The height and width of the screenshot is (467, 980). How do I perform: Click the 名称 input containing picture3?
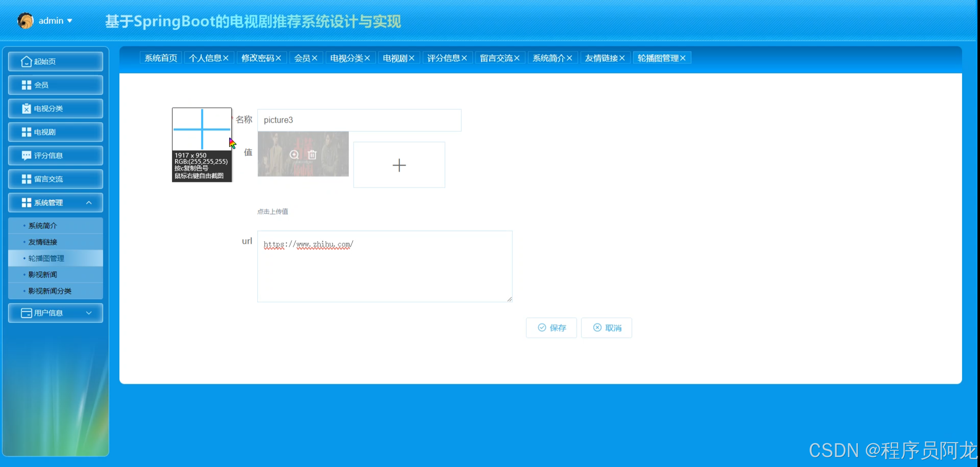(x=359, y=120)
